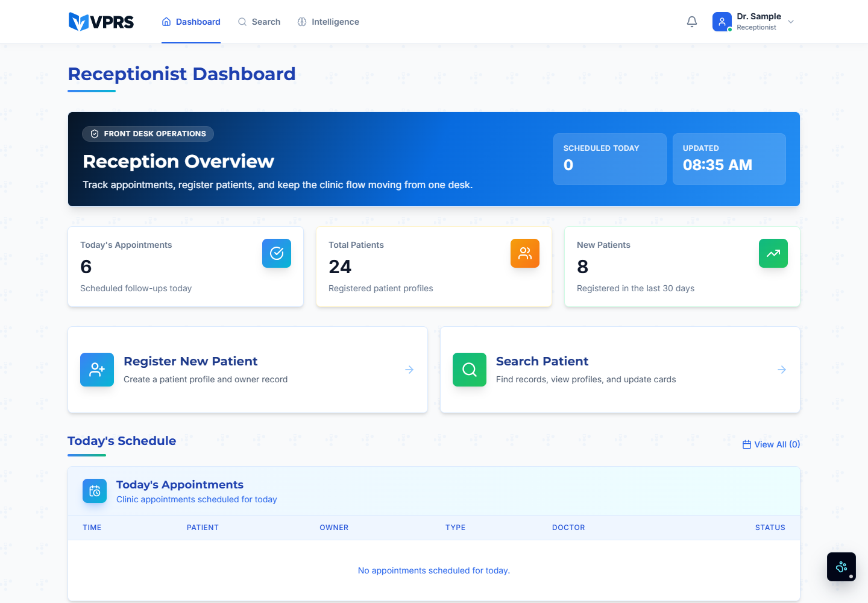Click the OWNER column header

coord(334,528)
